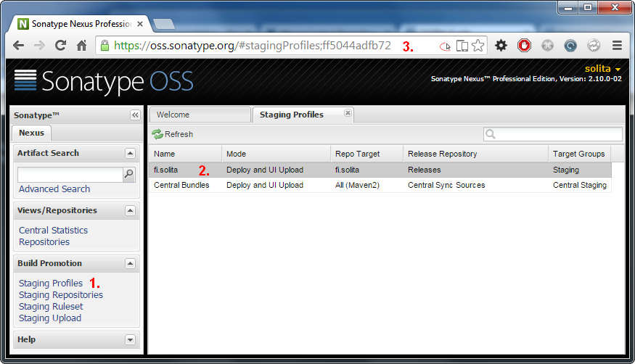
Task: Click the artifact search text field
Action: [x=70, y=174]
